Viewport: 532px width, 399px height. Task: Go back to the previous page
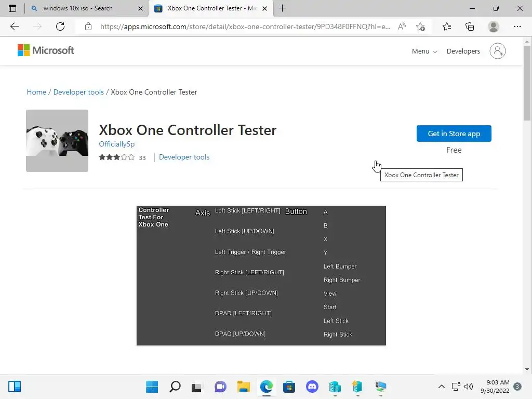click(15, 26)
